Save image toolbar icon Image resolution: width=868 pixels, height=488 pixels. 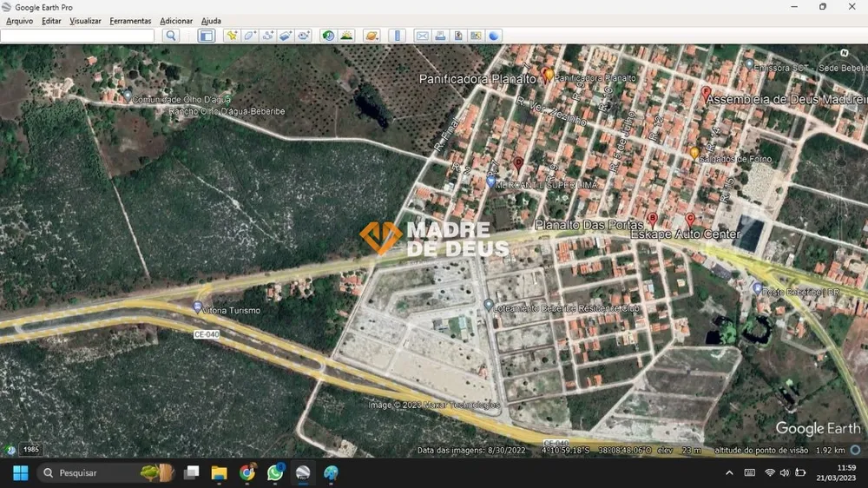click(457, 36)
